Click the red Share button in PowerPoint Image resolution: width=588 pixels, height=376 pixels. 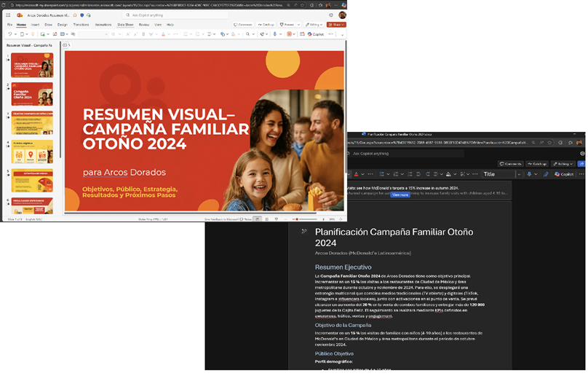[336, 25]
